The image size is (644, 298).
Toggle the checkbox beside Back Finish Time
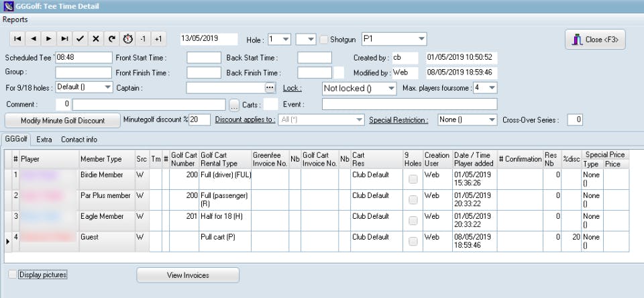[x=339, y=72]
